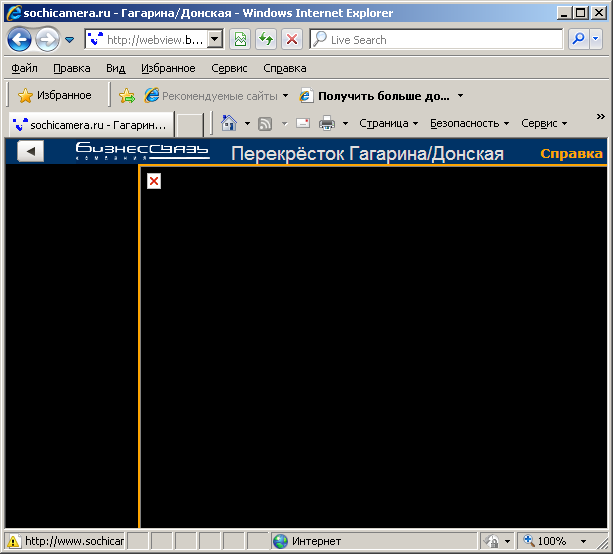This screenshot has width=613, height=554.
Task: Click the search magnifier button
Action: (x=578, y=40)
